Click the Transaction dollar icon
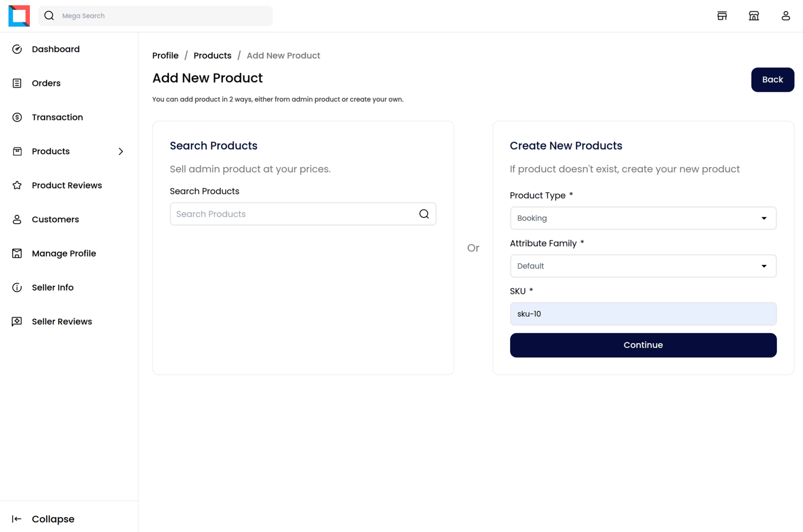The width and height of the screenshot is (803, 532). 17,117
